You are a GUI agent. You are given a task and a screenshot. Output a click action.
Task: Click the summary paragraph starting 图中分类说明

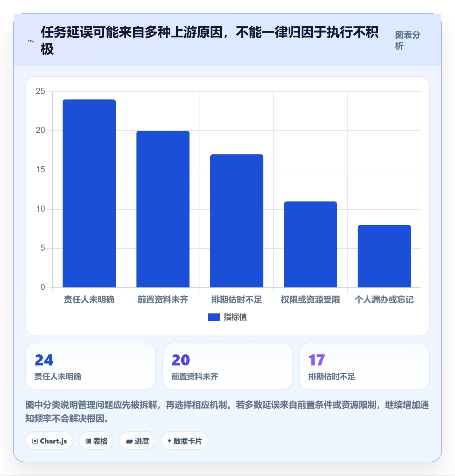[x=227, y=412]
